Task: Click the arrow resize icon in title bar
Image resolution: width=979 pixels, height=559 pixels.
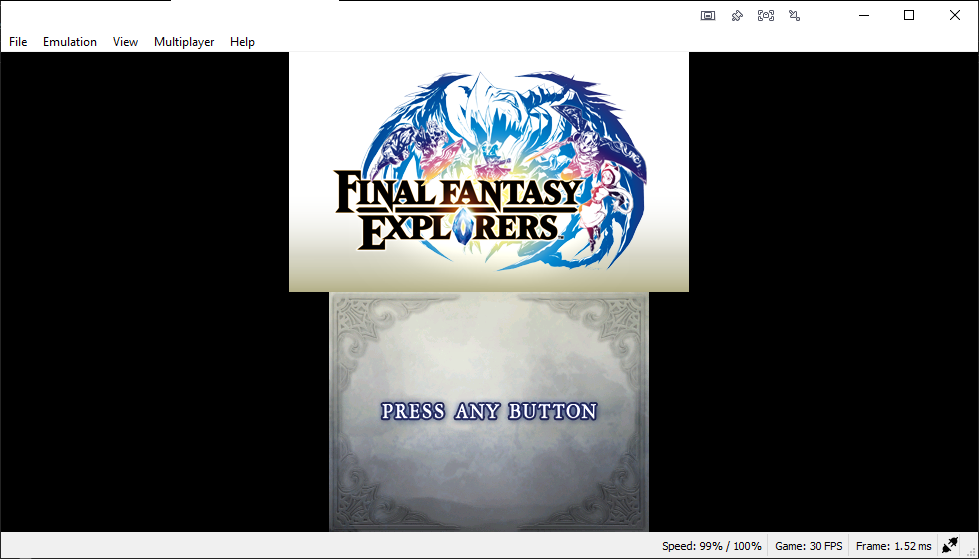Action: 794,16
